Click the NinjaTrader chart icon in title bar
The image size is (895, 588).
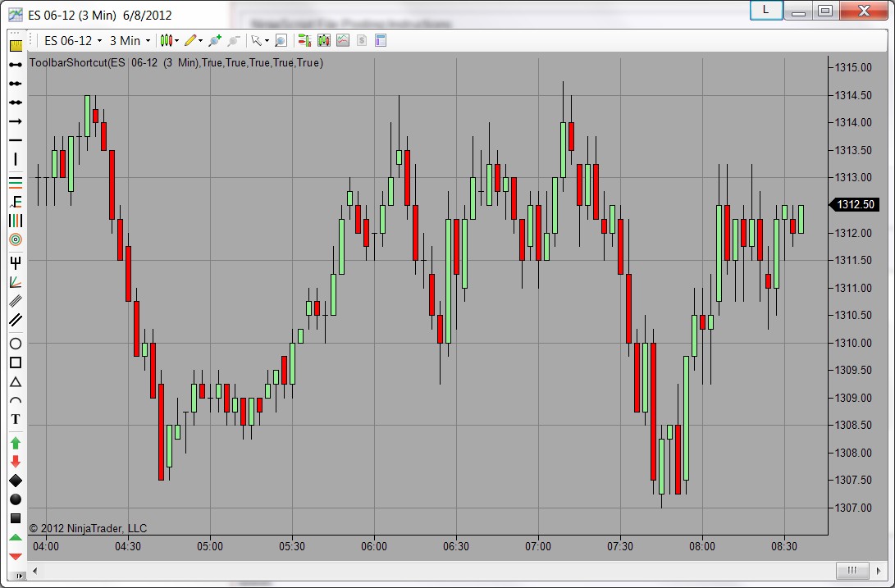(x=16, y=15)
